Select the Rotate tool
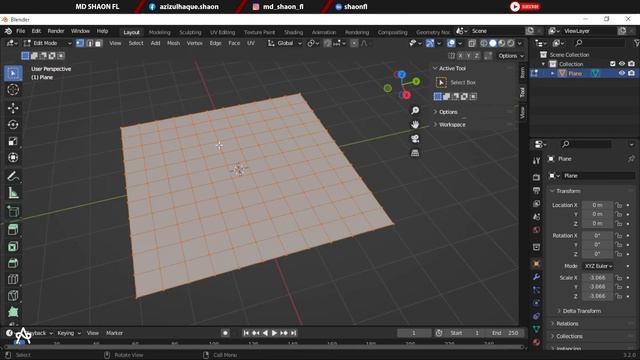This screenshot has height=360, width=640. pyautogui.click(x=13, y=124)
